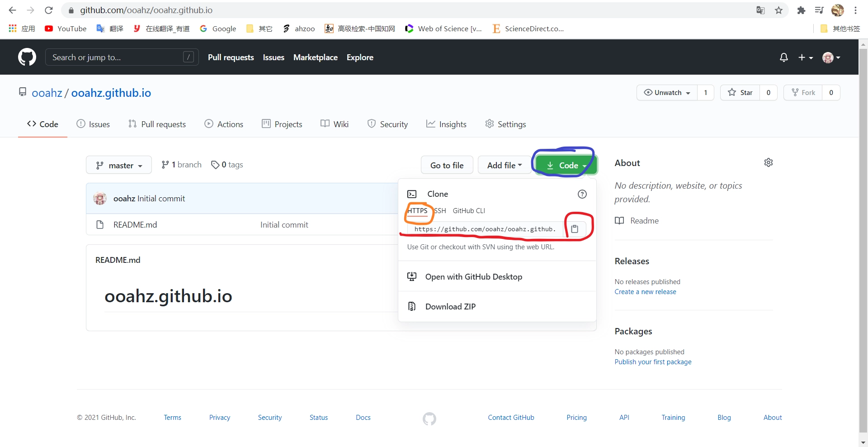Image resolution: width=868 pixels, height=447 pixels.
Task: Open the apps grid bookmark
Action: click(22, 29)
